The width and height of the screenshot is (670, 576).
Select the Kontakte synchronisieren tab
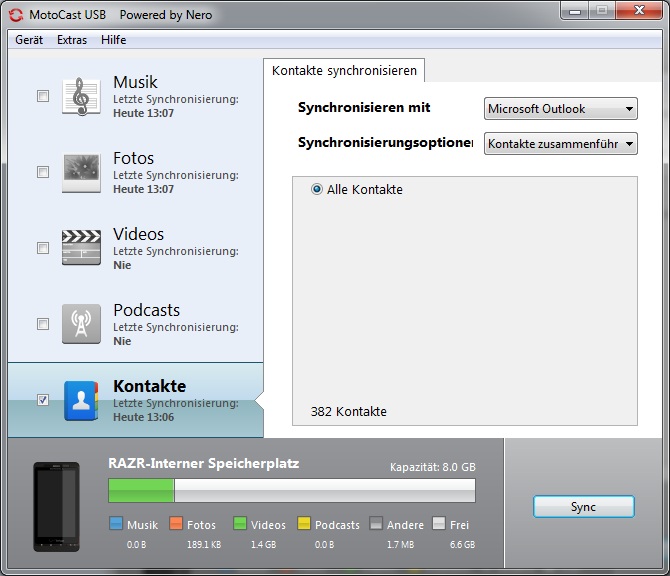pos(345,71)
